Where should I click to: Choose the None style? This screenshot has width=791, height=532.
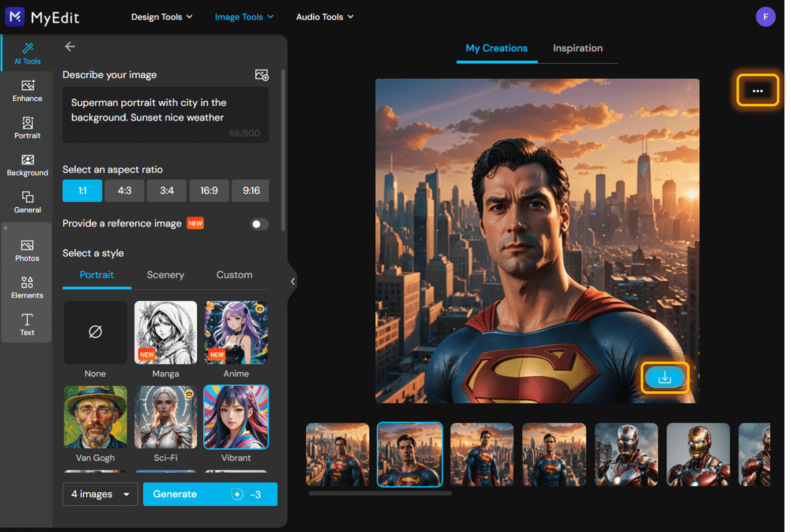[95, 333]
